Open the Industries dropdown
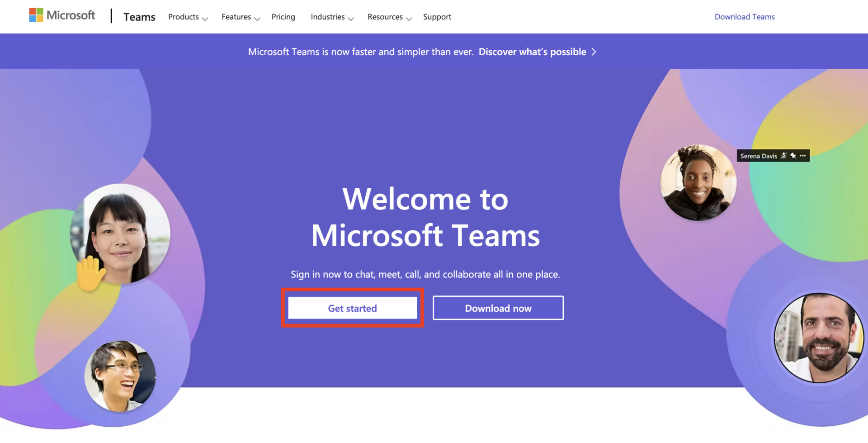868x443 pixels. click(x=332, y=17)
